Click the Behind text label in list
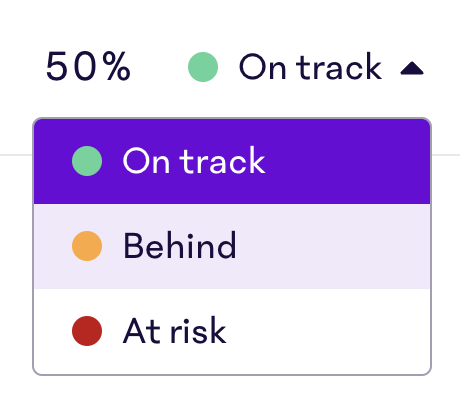This screenshot has width=460, height=404. pyautogui.click(x=180, y=246)
